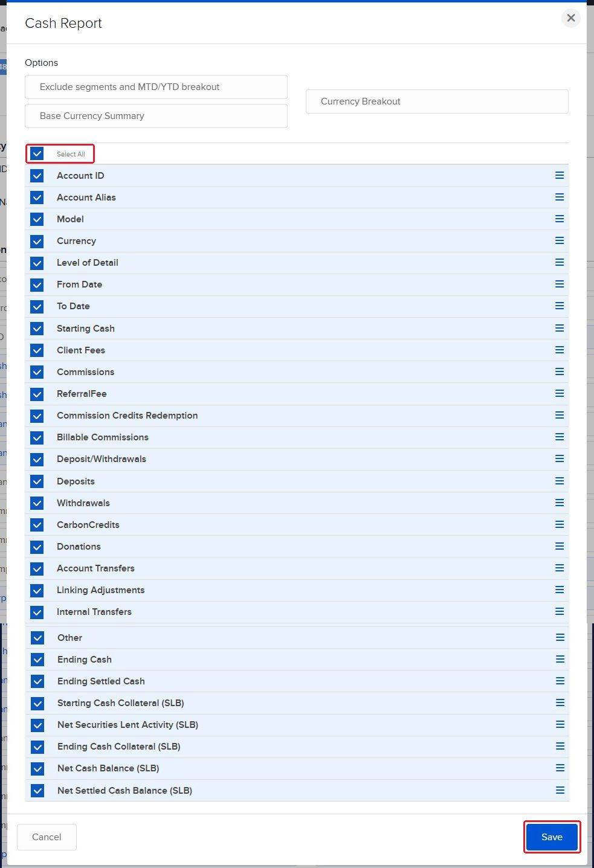Screen dimensions: 594x868
Task: Save the Cash Report settings
Action: tap(552, 837)
